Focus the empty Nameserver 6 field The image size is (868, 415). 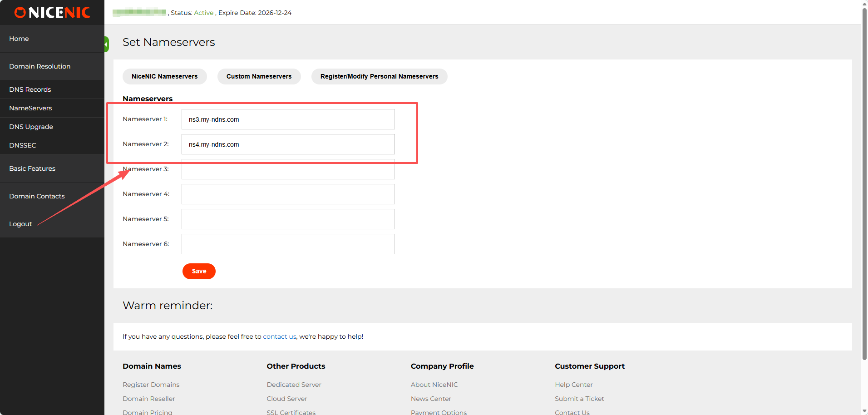[288, 244]
